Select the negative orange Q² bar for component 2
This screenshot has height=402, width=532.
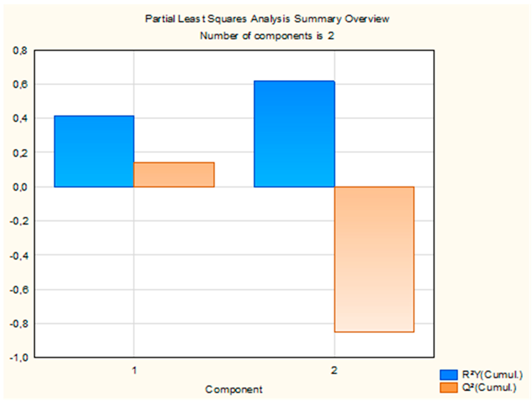374,259
